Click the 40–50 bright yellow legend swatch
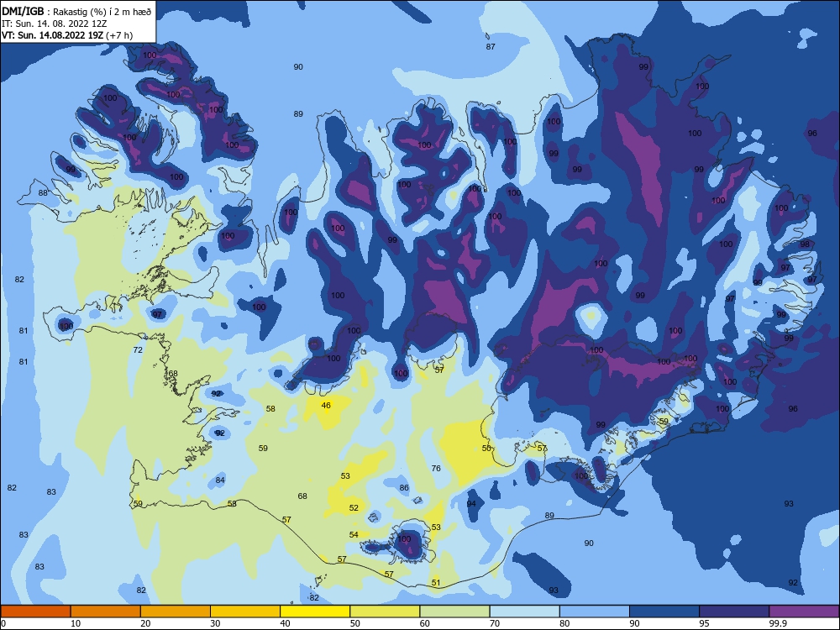 315,612
